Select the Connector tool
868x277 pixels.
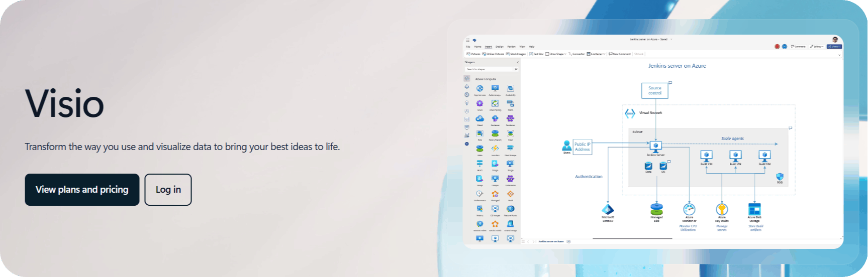576,54
